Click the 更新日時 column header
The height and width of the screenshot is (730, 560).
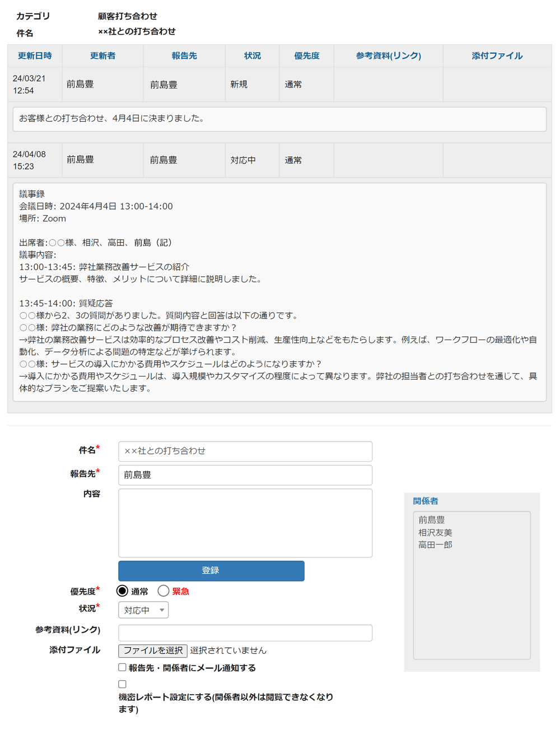point(35,56)
